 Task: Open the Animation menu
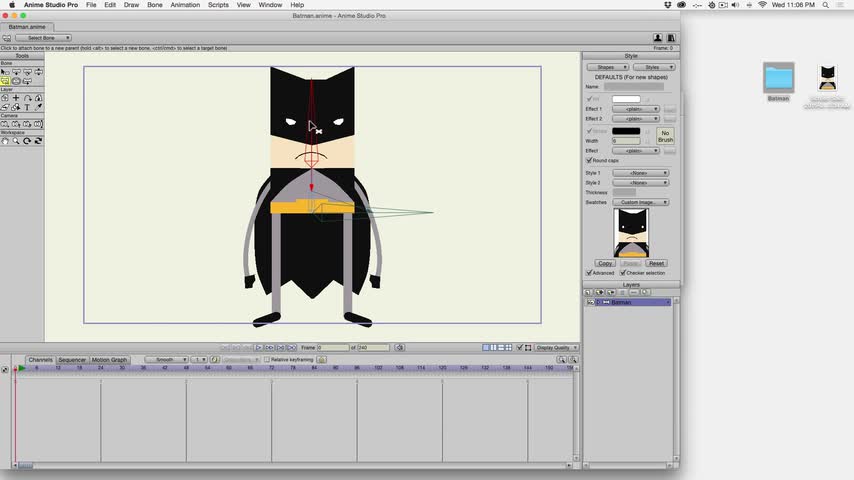185,5
